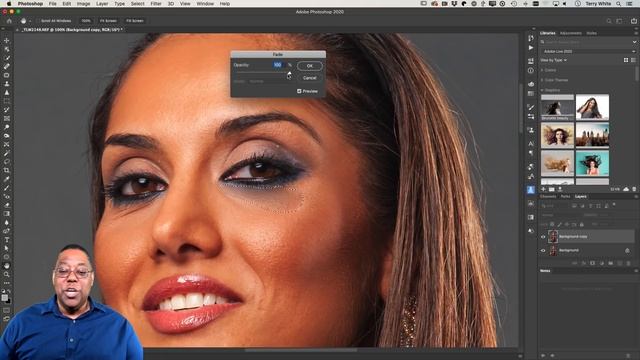This screenshot has width=640, height=360.
Task: Open the Actions panel play icon
Action: pos(531,48)
